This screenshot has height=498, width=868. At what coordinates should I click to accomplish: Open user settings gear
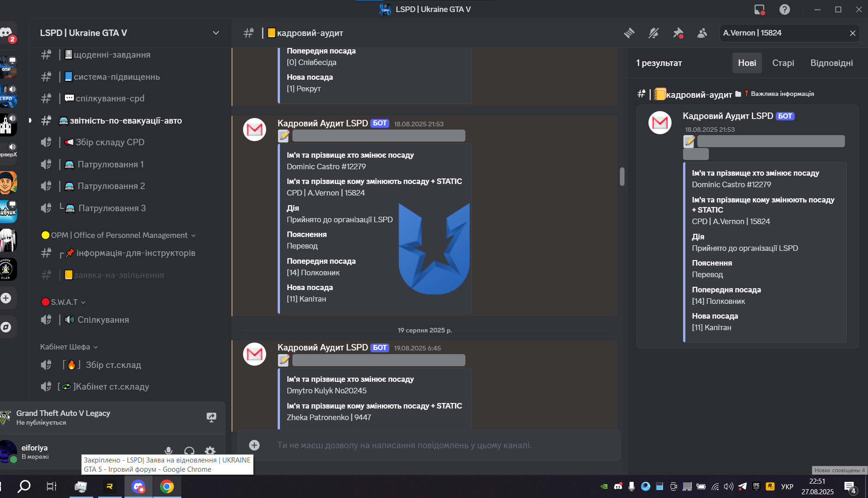(210, 451)
